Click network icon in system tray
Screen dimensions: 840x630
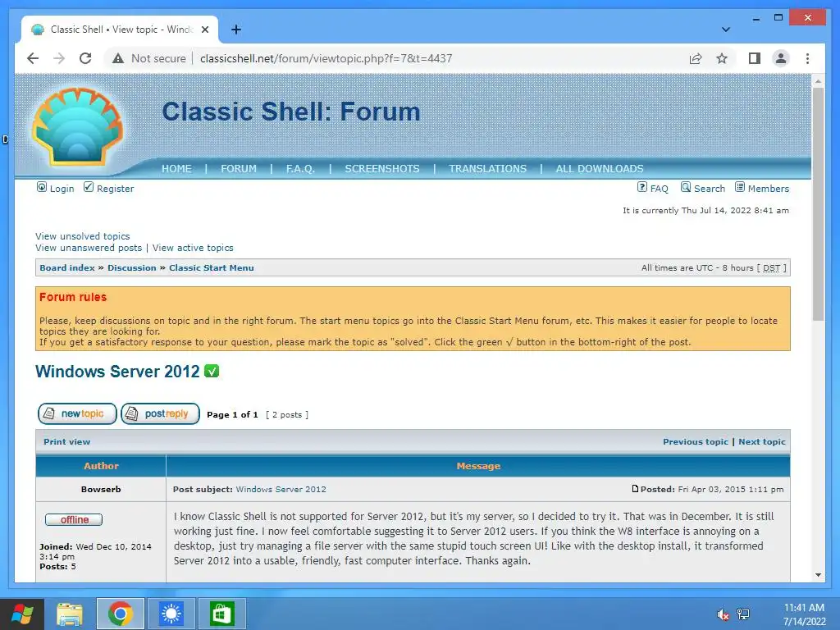[x=743, y=614]
